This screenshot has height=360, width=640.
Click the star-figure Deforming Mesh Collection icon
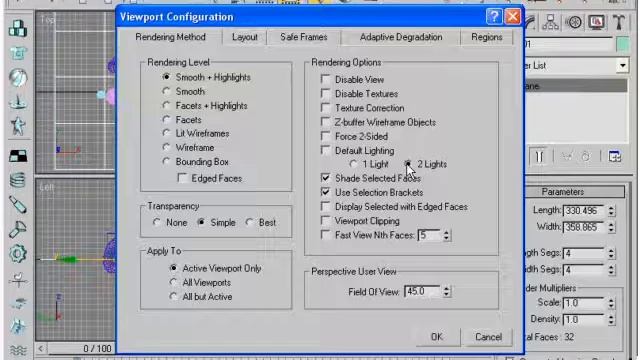18,126
